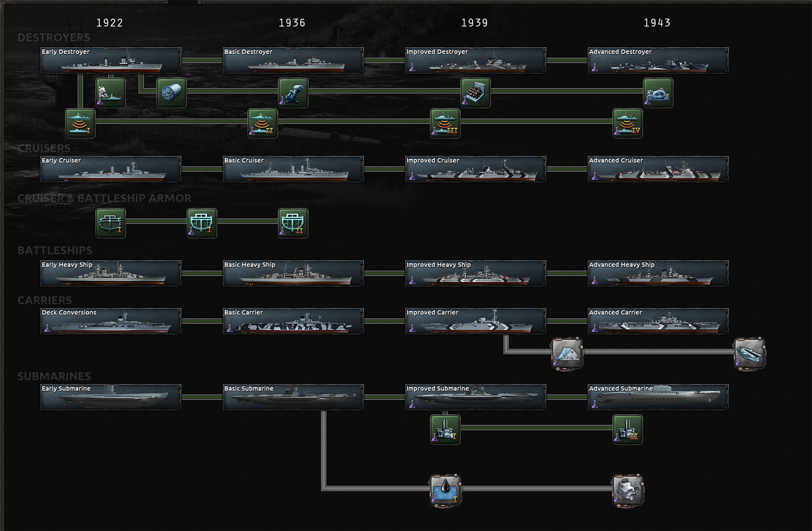Choose the Advanced Submarine technology
The image size is (812, 531).
658,397
